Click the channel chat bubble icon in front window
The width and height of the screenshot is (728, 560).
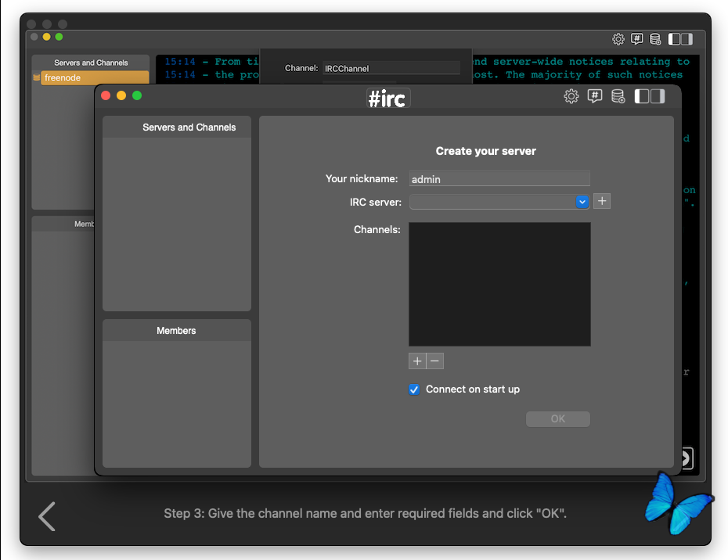pos(595,96)
